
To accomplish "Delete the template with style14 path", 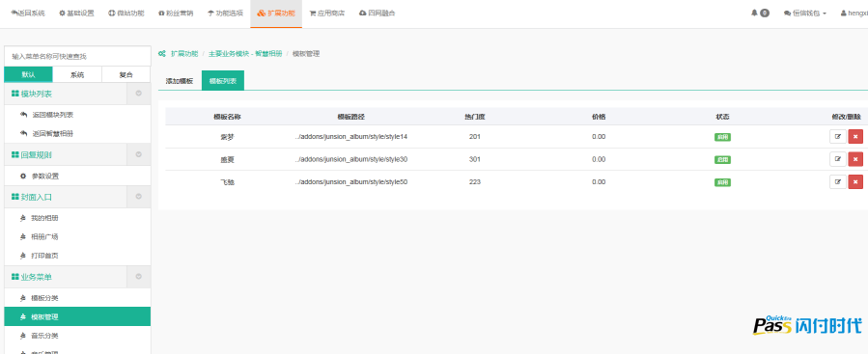I will pyautogui.click(x=855, y=137).
